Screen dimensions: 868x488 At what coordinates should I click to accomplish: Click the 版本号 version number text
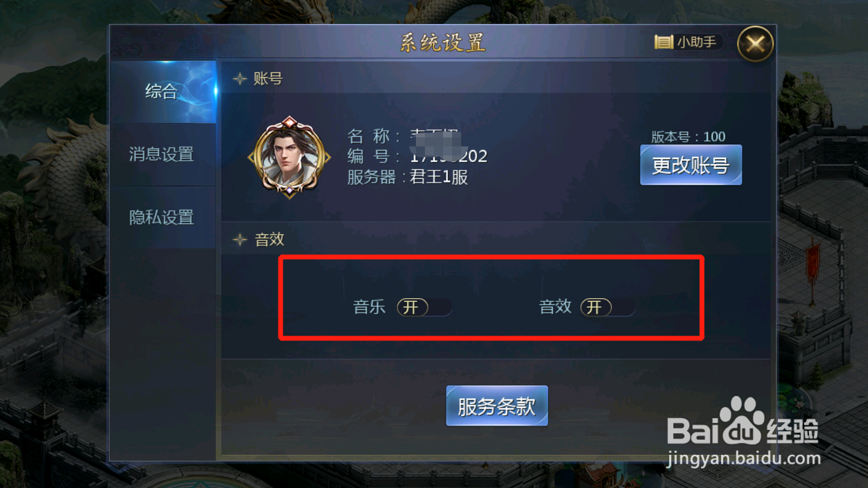click(688, 137)
